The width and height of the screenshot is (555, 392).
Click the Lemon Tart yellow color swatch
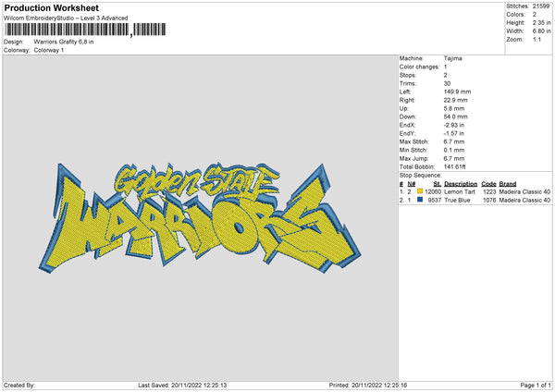pyautogui.click(x=420, y=191)
